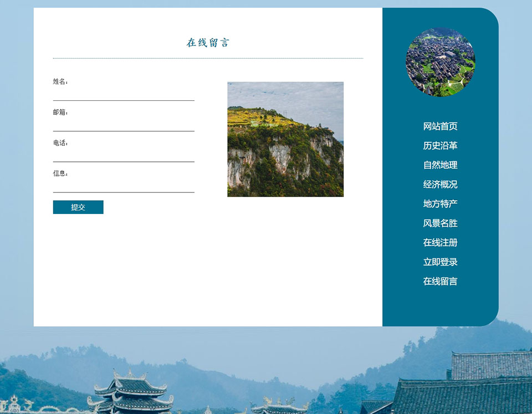The height and width of the screenshot is (414, 532).
Task: Open 风景名胜 navigation item
Action: coord(440,223)
